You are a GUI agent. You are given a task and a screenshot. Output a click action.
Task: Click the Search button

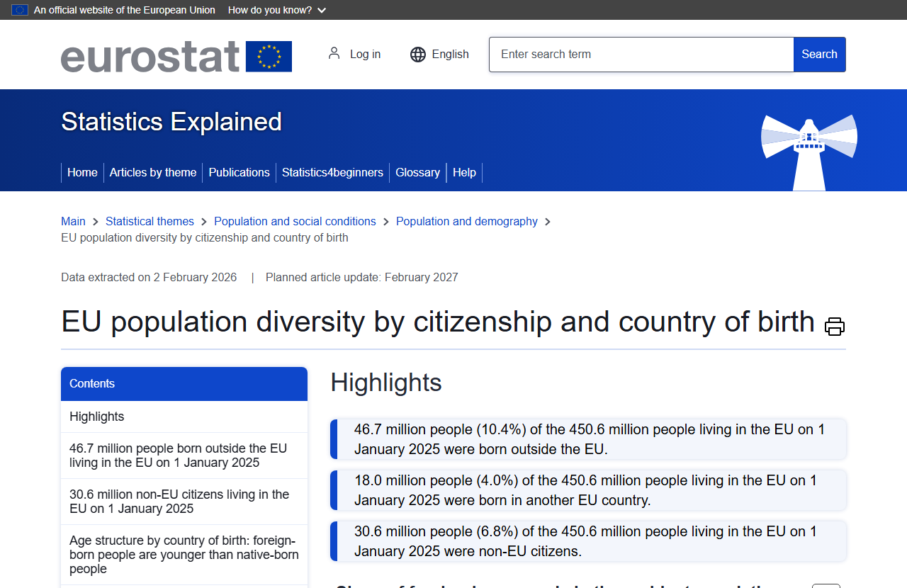tap(820, 55)
